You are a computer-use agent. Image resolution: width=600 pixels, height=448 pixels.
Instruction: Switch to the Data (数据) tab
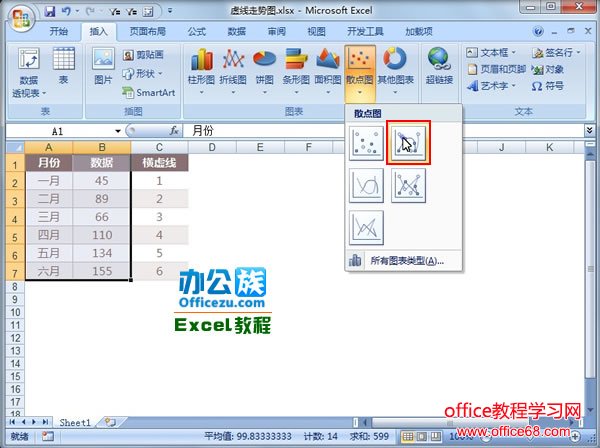[x=236, y=31]
